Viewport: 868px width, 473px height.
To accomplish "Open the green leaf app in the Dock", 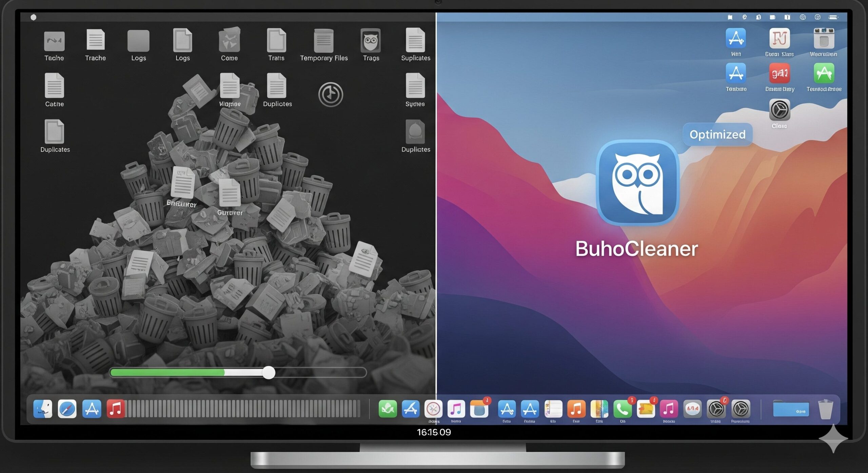I will 388,409.
